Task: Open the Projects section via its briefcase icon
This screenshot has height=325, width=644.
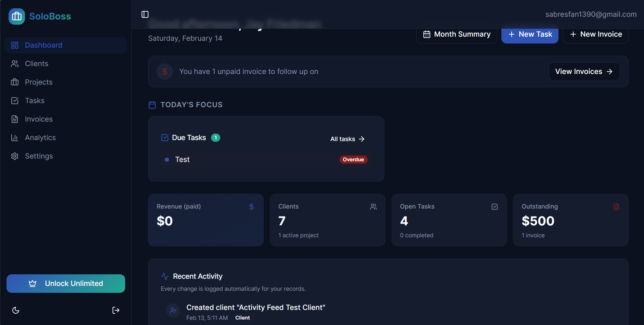Action: point(15,82)
